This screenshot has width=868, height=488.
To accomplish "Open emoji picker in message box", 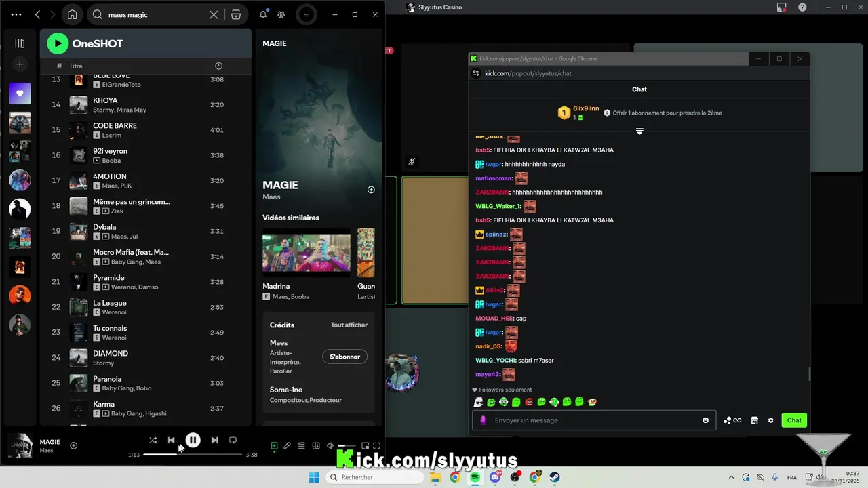I will 705,420.
